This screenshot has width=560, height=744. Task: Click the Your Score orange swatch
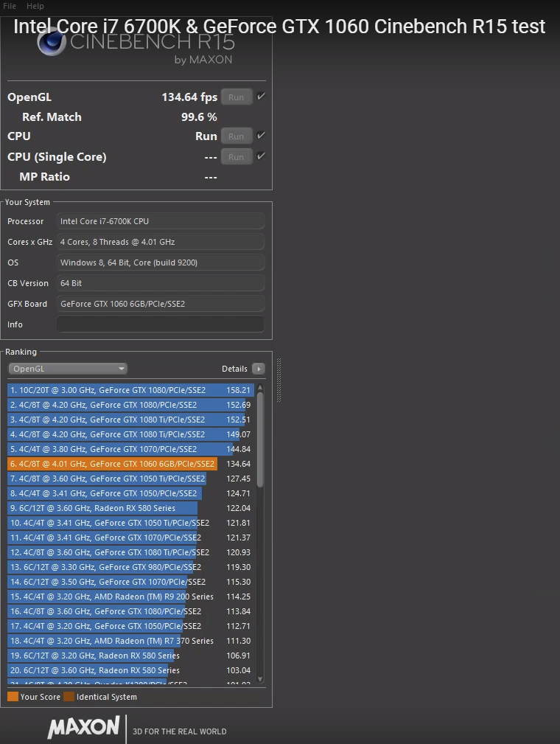(13, 697)
